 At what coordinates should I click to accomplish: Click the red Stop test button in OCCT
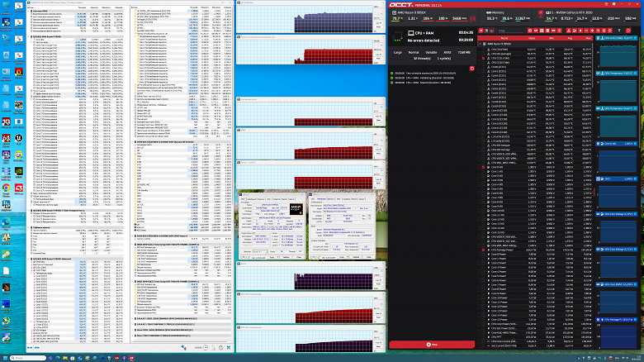click(x=432, y=345)
